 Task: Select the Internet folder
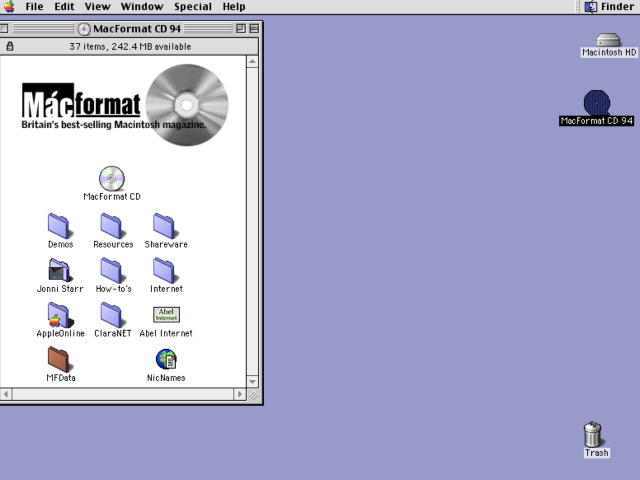click(165, 270)
